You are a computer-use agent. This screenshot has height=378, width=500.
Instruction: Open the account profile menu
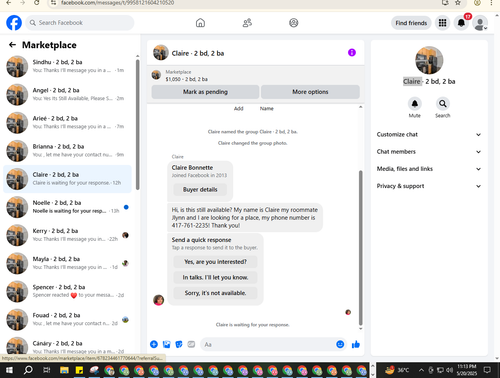480,23
